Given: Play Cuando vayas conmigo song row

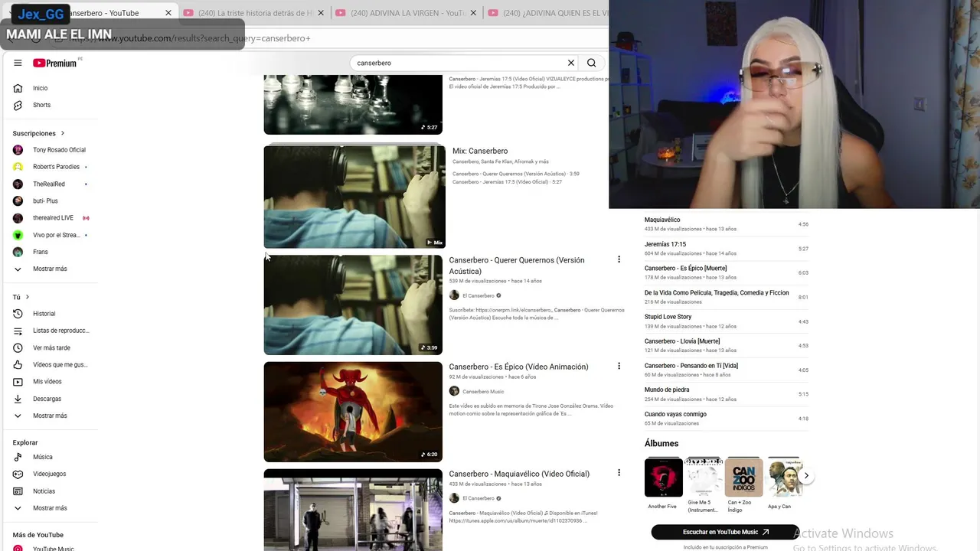Looking at the screenshot, I should (x=727, y=418).
